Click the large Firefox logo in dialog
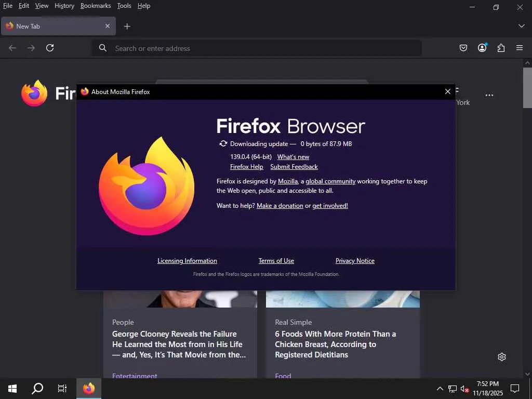This screenshot has width=532, height=399. (x=146, y=185)
